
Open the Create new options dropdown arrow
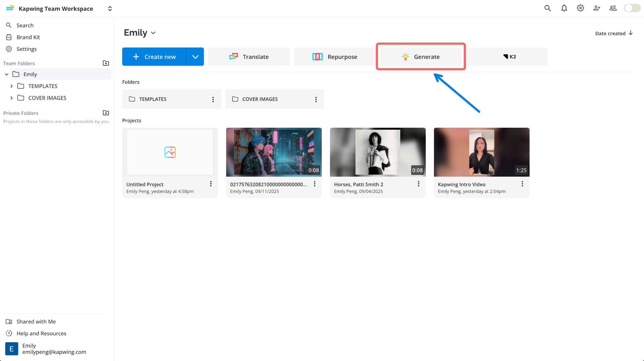(195, 56)
